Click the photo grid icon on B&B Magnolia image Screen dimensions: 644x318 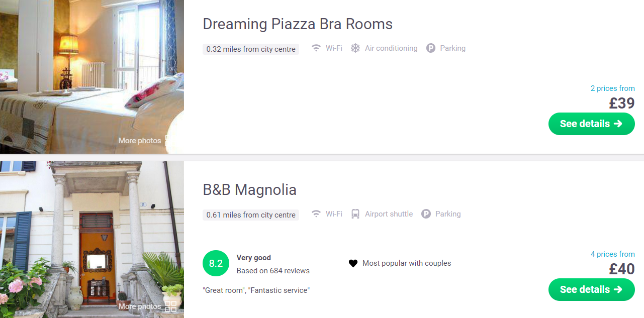[x=171, y=306]
